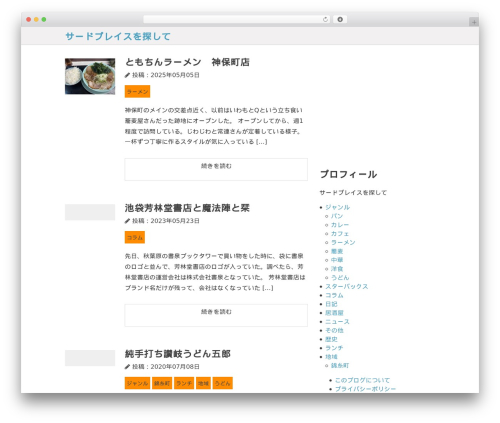Click the placeholder thumbnail of the うどん五郎 post
The image size is (500, 423).
pos(90,358)
